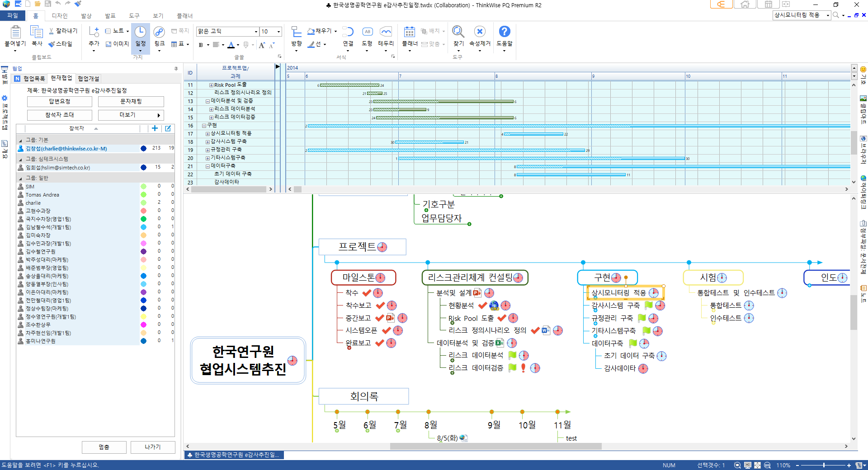Click the 나가기 button
The image size is (868, 470).
[x=153, y=447]
